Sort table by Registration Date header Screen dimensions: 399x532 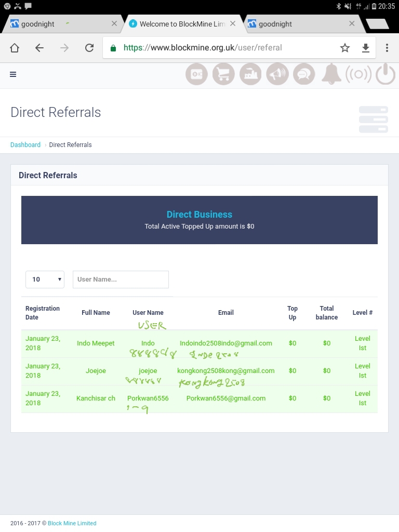[43, 313]
